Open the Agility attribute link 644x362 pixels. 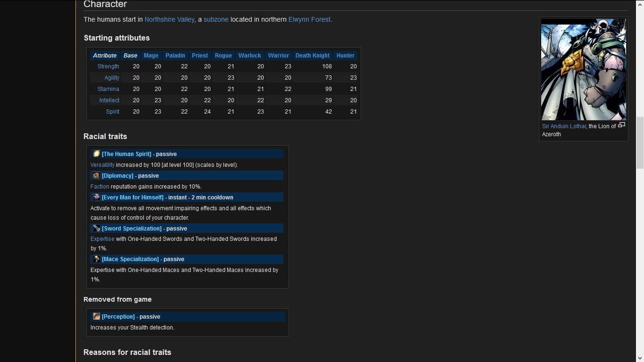click(x=112, y=78)
